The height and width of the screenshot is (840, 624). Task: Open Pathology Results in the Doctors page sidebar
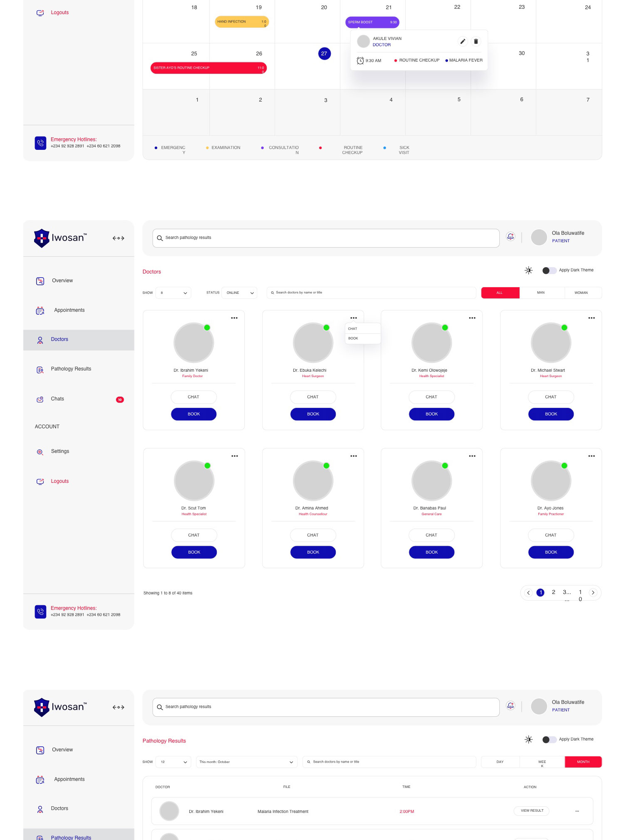[x=71, y=369]
